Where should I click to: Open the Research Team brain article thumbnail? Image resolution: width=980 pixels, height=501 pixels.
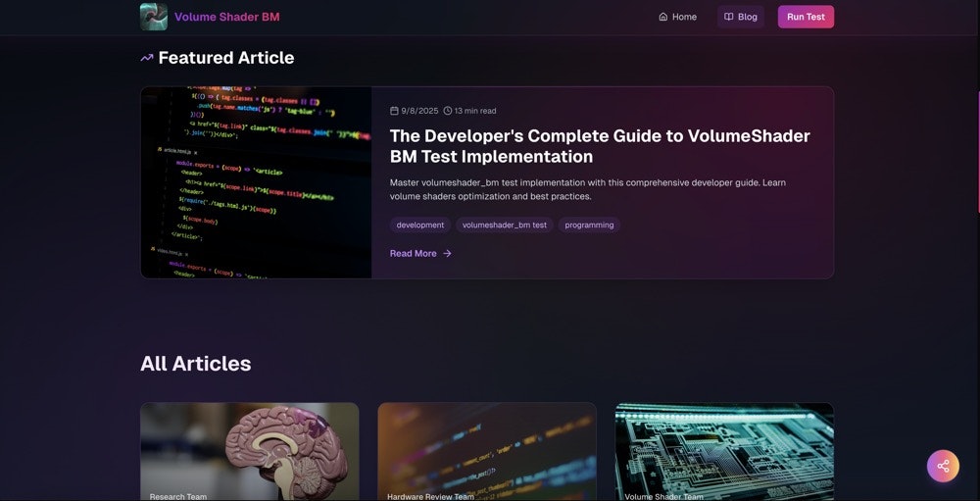tap(249, 452)
